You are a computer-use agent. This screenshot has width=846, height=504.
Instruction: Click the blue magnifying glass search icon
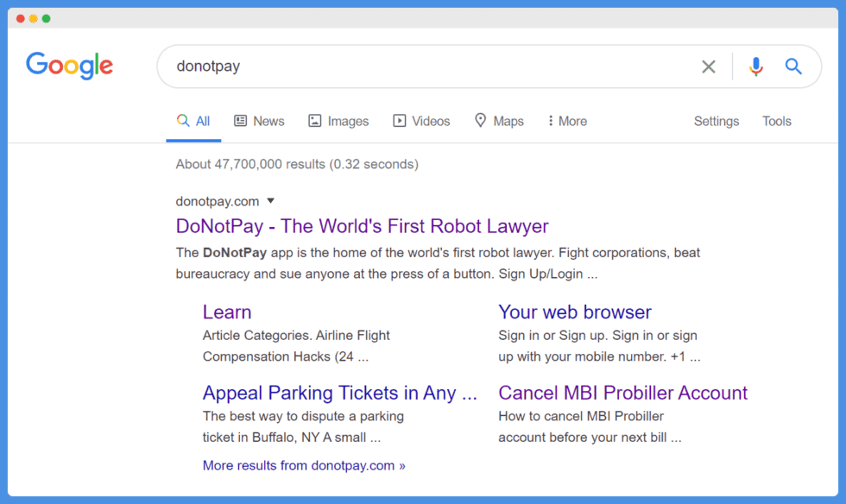pos(793,66)
